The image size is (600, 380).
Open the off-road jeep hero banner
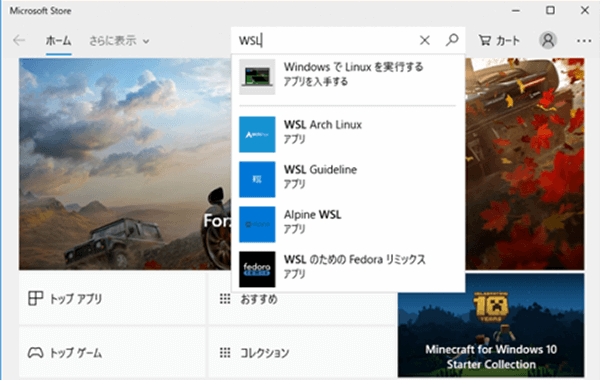[125, 164]
